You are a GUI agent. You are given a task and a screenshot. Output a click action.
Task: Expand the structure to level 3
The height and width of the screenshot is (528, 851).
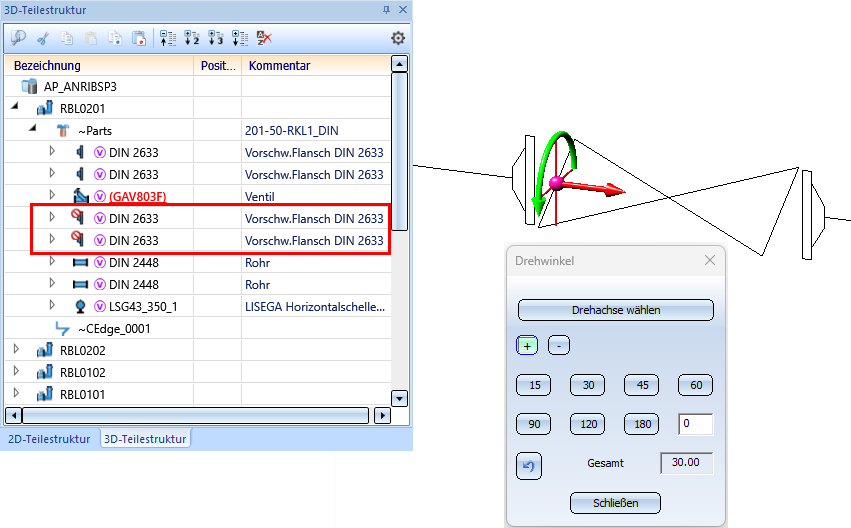(x=215, y=38)
